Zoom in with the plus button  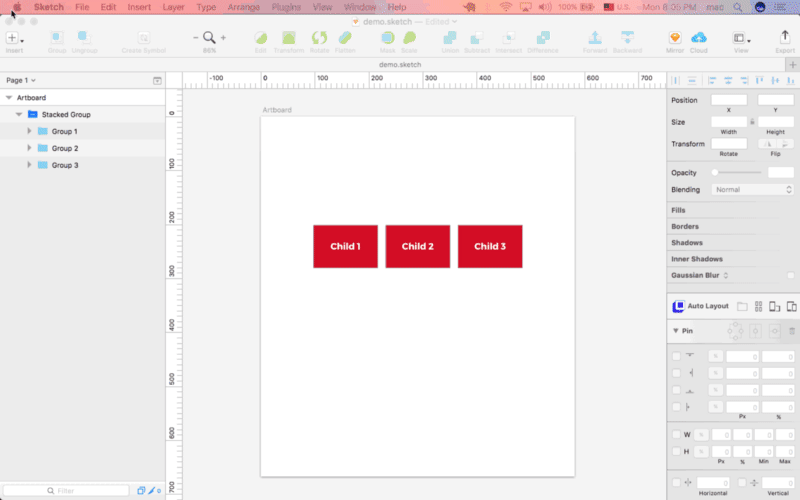click(x=223, y=38)
